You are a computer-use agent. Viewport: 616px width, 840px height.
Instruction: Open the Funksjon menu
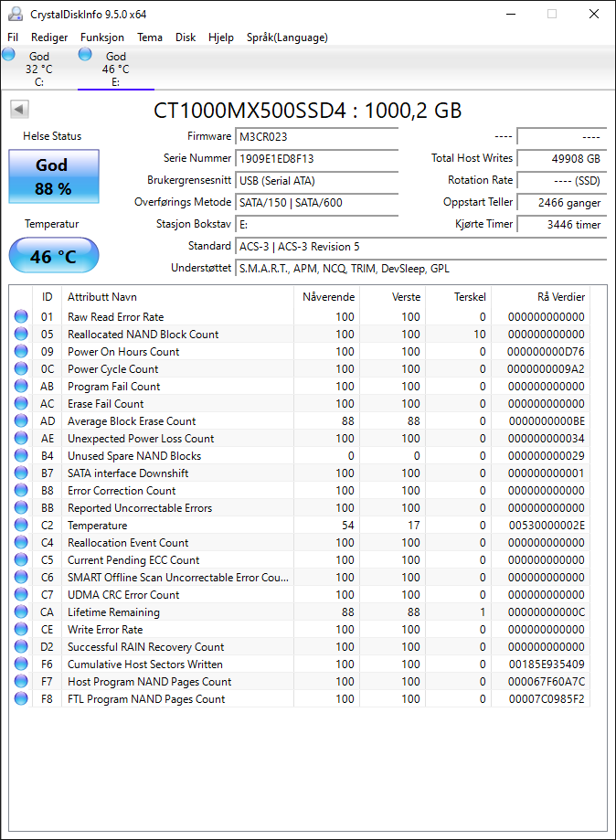(x=102, y=37)
